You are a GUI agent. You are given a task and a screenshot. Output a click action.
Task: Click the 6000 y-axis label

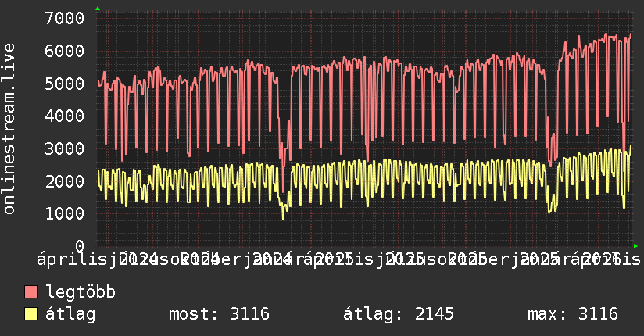coord(65,52)
